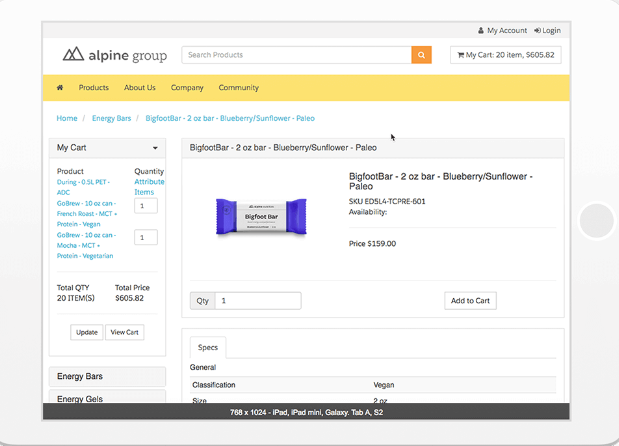Viewport: 619px width, 446px height.
Task: Click the View Cart button
Action: pyautogui.click(x=125, y=332)
